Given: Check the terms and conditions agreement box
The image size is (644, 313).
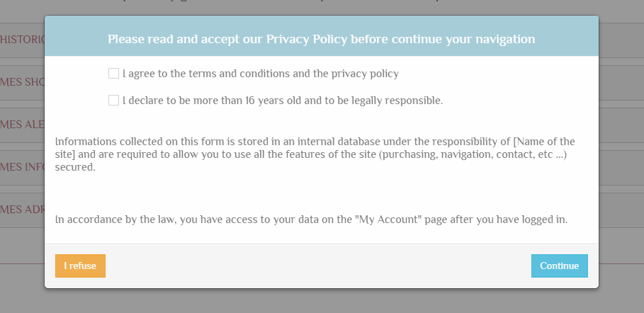Looking at the screenshot, I should pos(113,74).
